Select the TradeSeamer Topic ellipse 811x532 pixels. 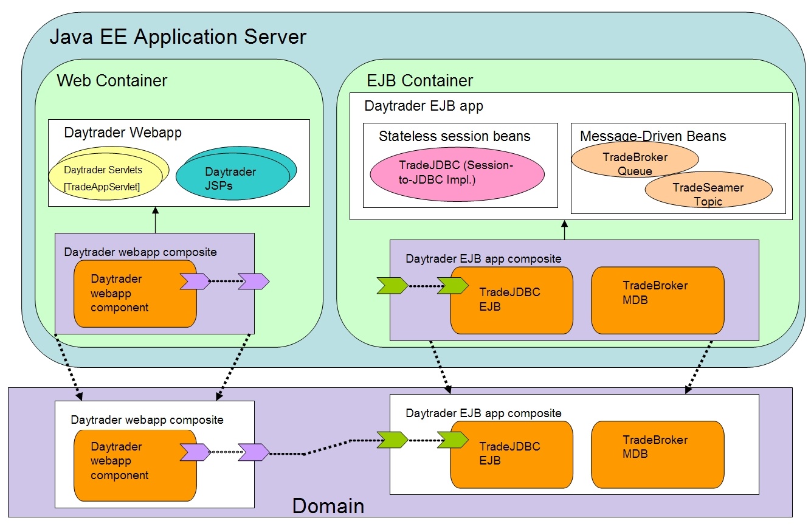tap(708, 189)
